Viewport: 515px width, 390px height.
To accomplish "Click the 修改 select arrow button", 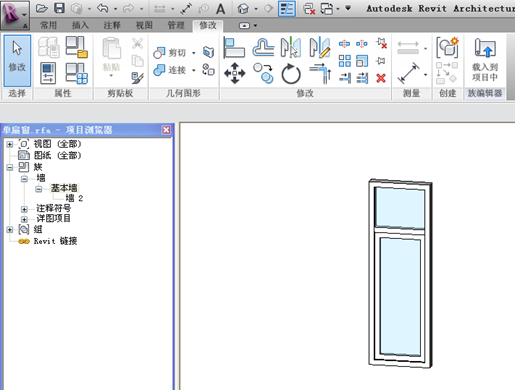I will coord(17,61).
